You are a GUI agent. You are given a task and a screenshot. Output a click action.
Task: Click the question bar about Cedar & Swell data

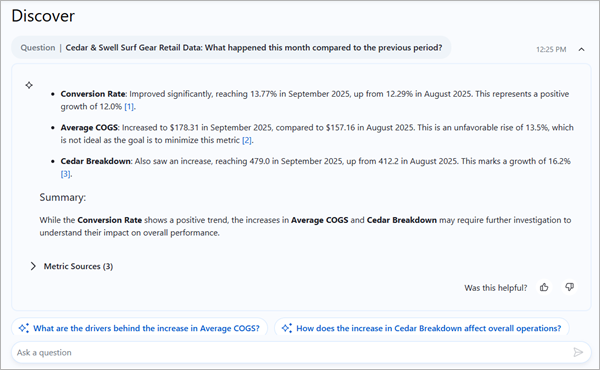[231, 47]
